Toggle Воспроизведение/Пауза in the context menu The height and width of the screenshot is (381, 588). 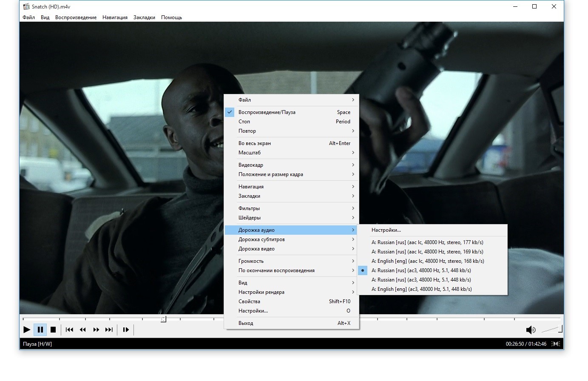292,112
